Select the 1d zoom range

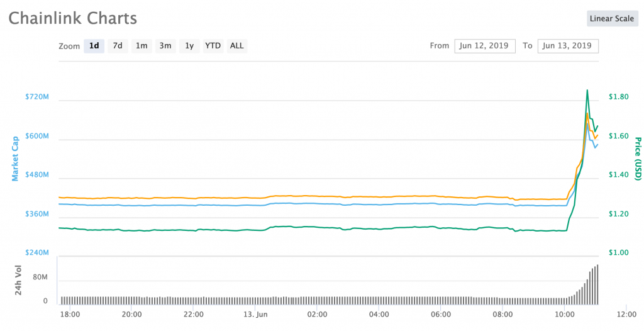(94, 45)
